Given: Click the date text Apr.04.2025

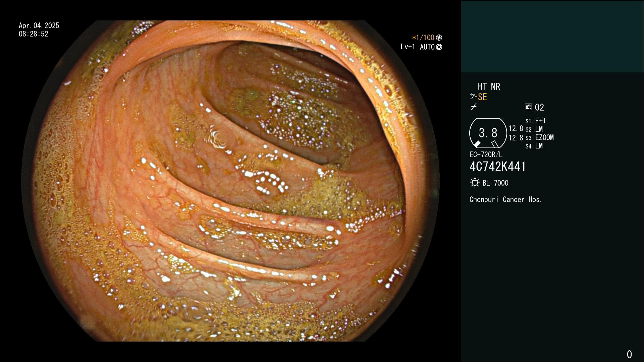Looking at the screenshot, I should click(x=39, y=25).
